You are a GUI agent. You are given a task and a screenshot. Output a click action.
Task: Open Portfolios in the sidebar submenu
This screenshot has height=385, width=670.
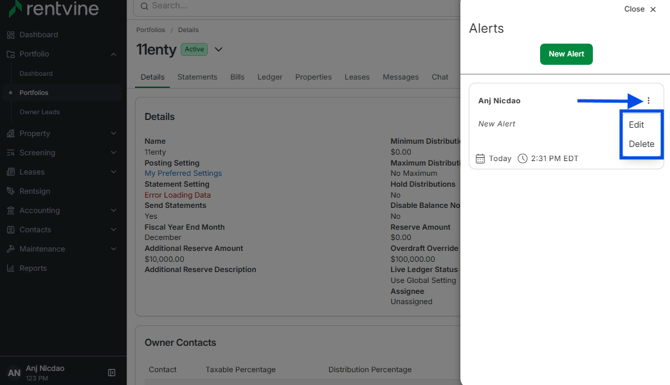[x=34, y=93]
